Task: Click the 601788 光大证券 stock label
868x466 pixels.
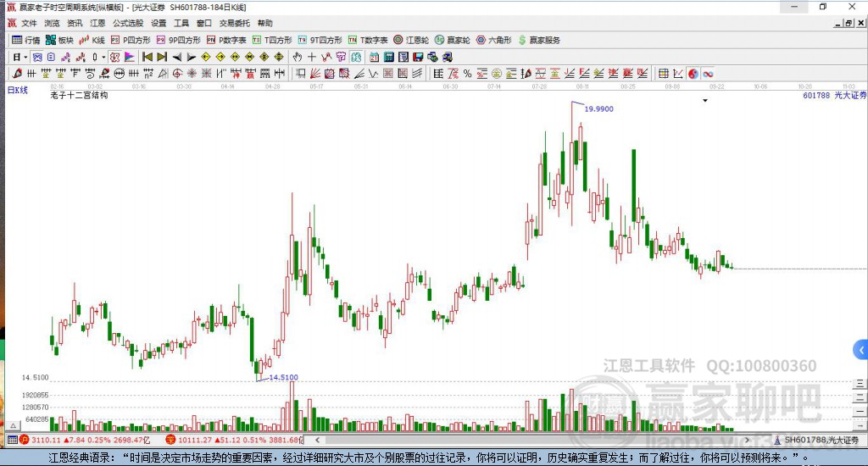Action: pos(834,95)
